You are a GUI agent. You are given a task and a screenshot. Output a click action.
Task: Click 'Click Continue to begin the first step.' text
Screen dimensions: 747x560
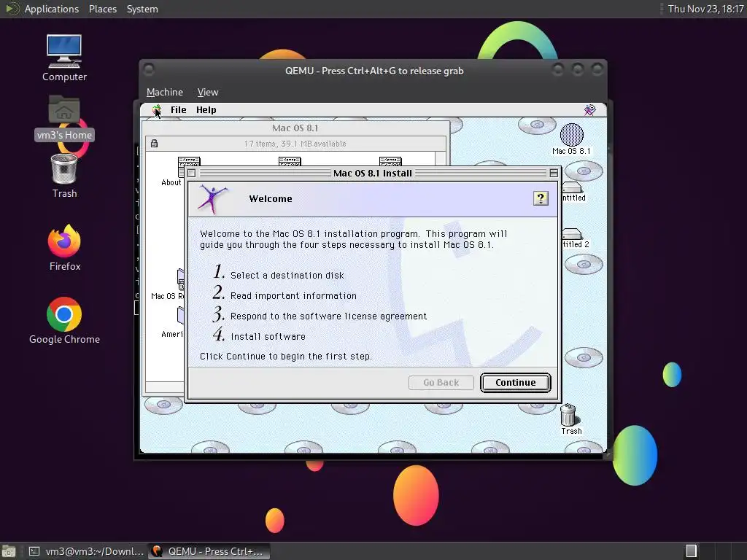click(x=286, y=356)
